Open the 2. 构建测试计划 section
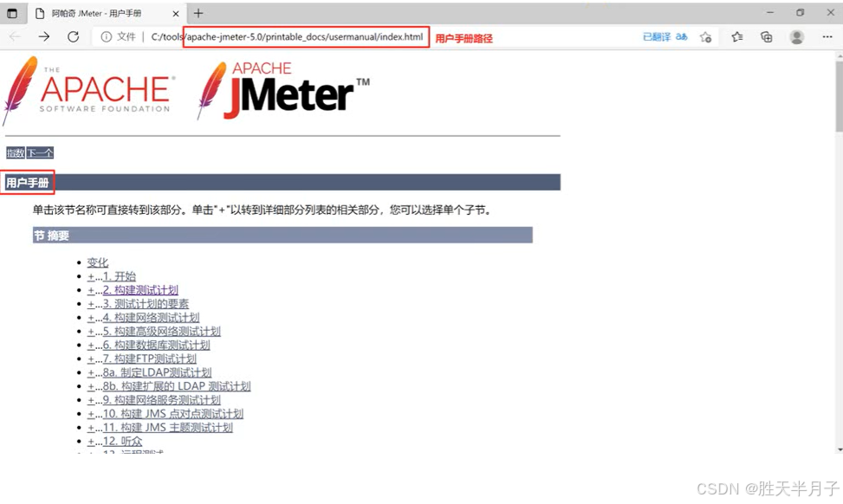The width and height of the screenshot is (843, 504). pyautogui.click(x=140, y=290)
